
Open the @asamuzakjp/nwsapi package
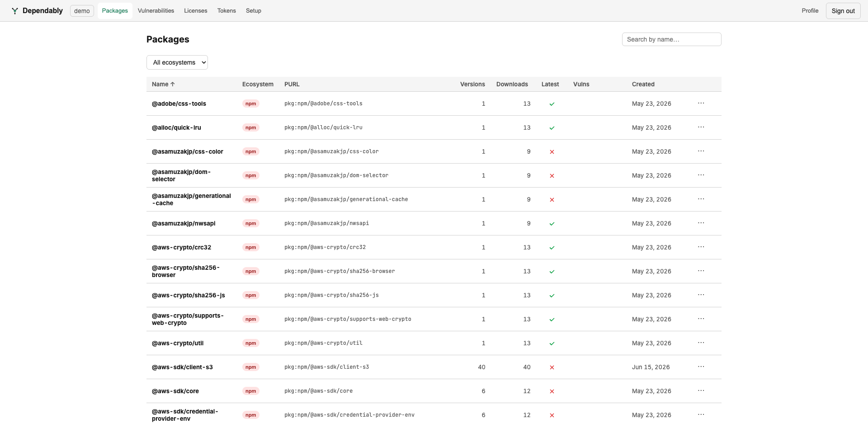pos(184,223)
